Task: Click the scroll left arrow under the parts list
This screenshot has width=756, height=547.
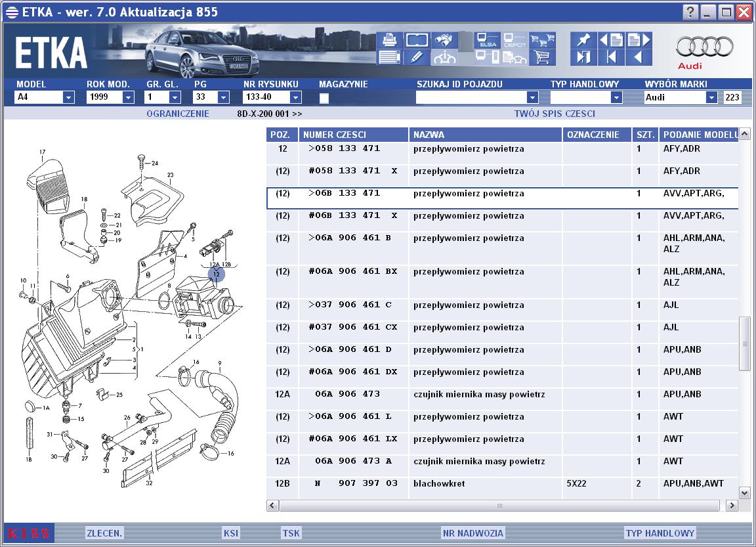Action: (272, 506)
